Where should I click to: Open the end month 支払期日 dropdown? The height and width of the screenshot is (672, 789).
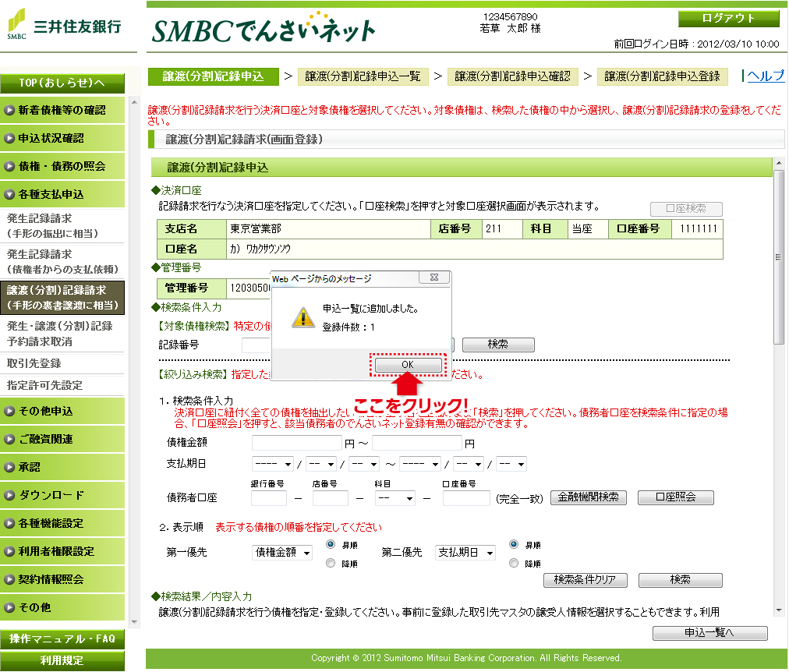469,464
